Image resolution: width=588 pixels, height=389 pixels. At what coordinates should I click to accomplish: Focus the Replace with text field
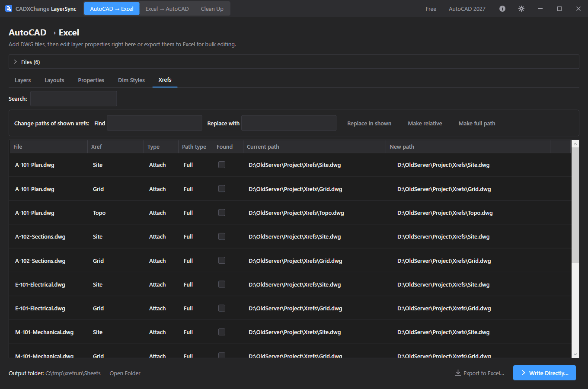pyautogui.click(x=289, y=123)
